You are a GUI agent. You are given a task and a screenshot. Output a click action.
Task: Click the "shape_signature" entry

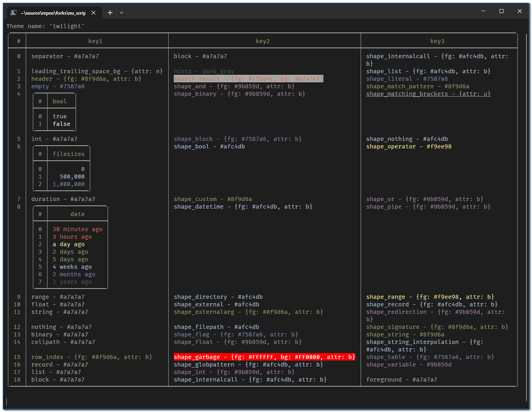(437, 327)
